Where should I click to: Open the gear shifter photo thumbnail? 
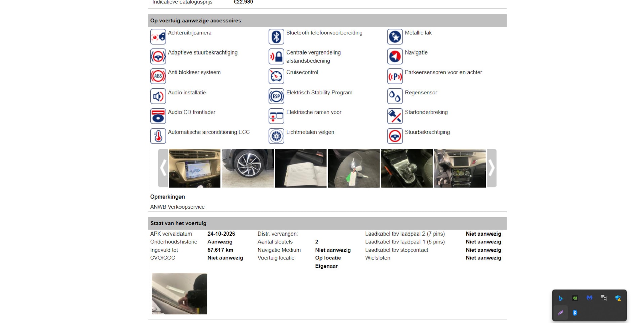(x=407, y=168)
